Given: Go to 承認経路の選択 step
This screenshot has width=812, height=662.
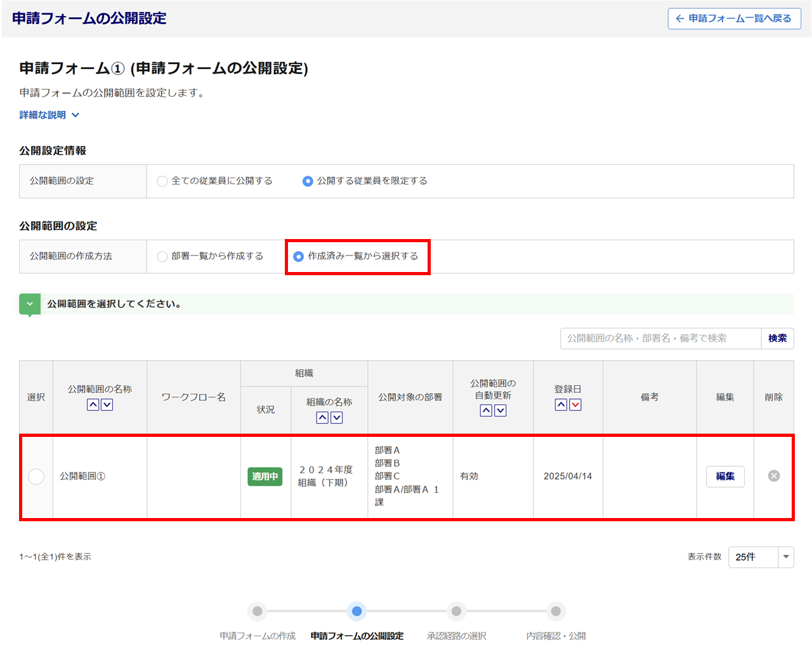Looking at the screenshot, I should [456, 612].
